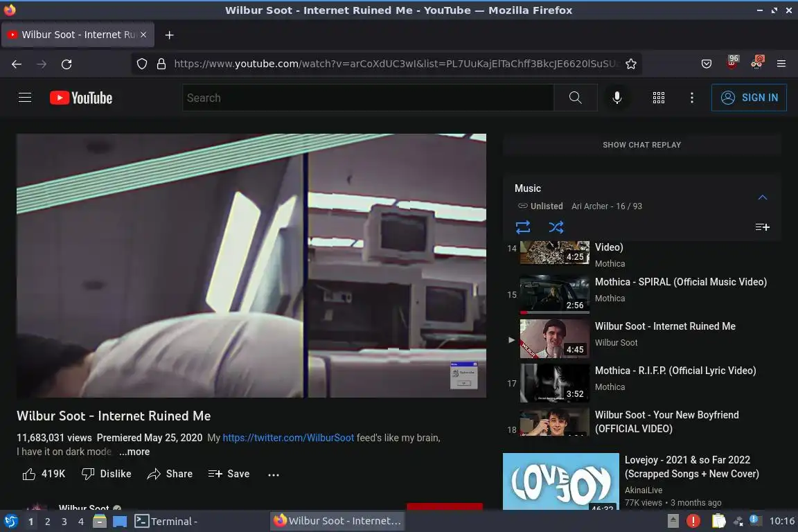Show chat replay panel
The height and width of the screenshot is (532, 798).
tap(641, 145)
